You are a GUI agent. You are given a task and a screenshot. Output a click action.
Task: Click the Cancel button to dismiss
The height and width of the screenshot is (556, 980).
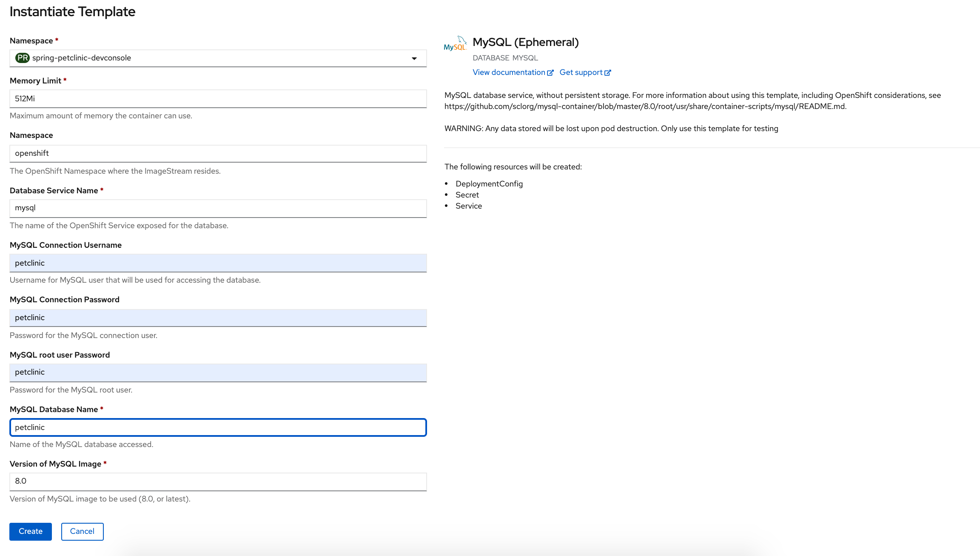[82, 531]
